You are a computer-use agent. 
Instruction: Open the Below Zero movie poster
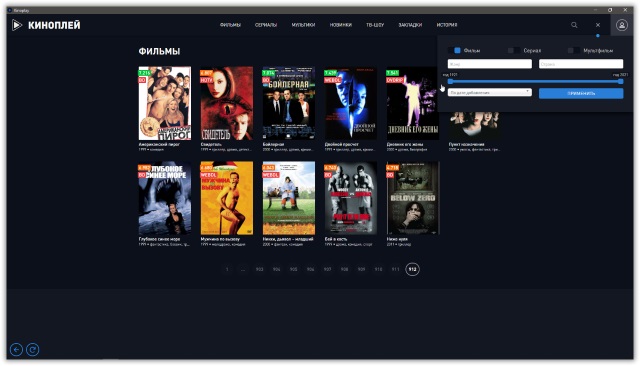click(413, 198)
